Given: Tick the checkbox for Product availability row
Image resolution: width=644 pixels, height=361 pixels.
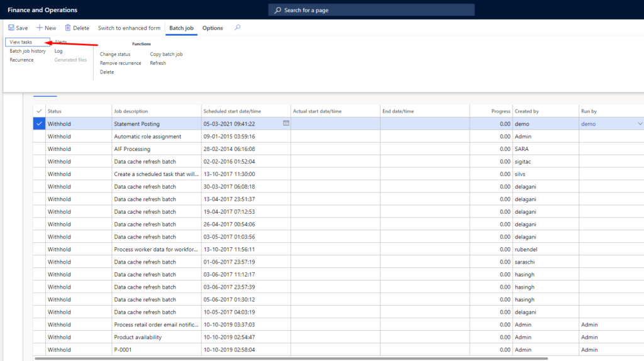Looking at the screenshot, I should click(x=39, y=337).
